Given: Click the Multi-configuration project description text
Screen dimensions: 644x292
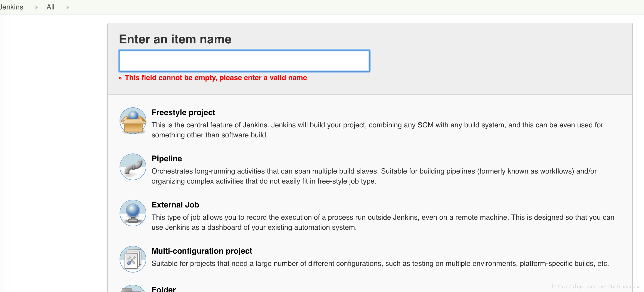Looking at the screenshot, I should click(x=380, y=263).
